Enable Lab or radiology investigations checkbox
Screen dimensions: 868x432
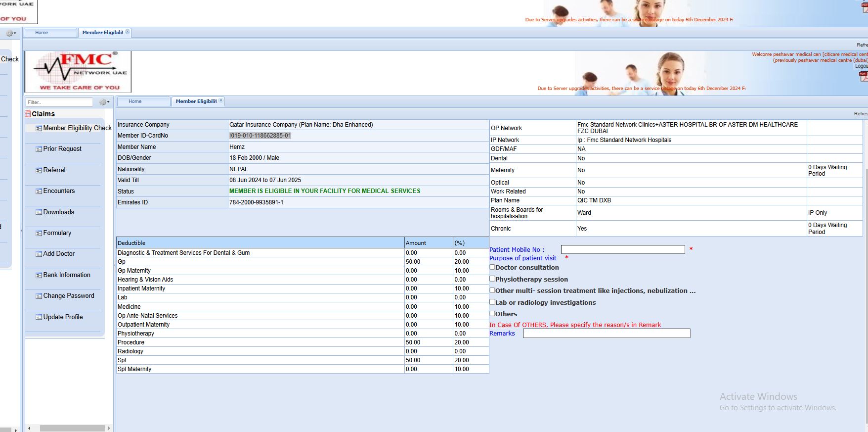[x=492, y=302]
